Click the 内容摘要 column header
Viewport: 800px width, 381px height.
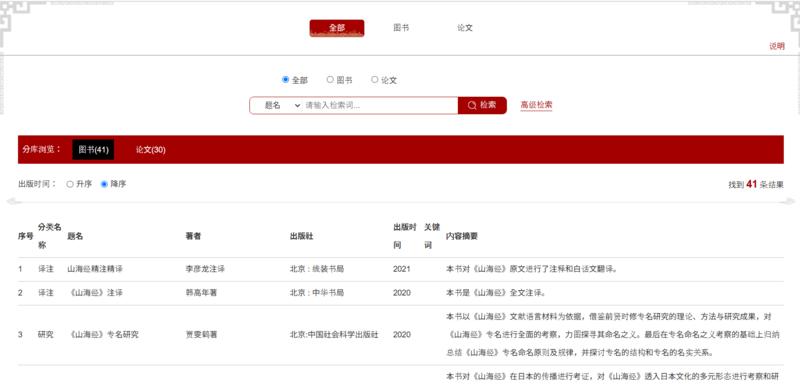[x=462, y=236]
